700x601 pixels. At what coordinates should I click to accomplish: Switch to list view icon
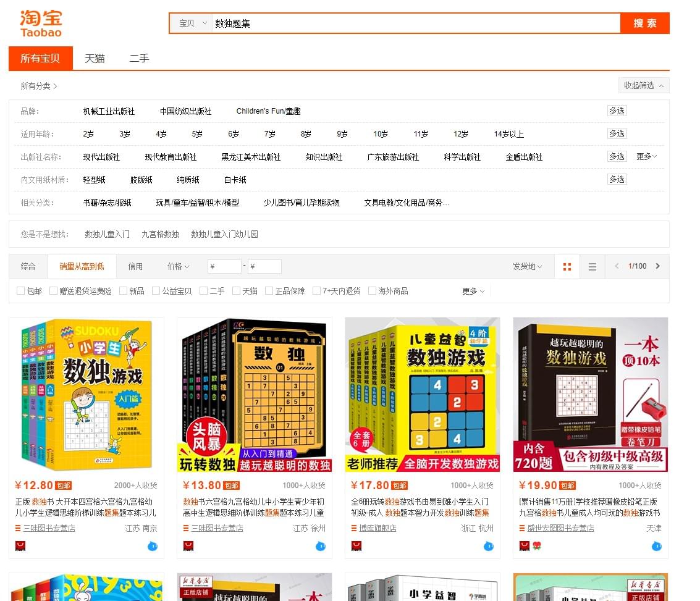coord(592,267)
